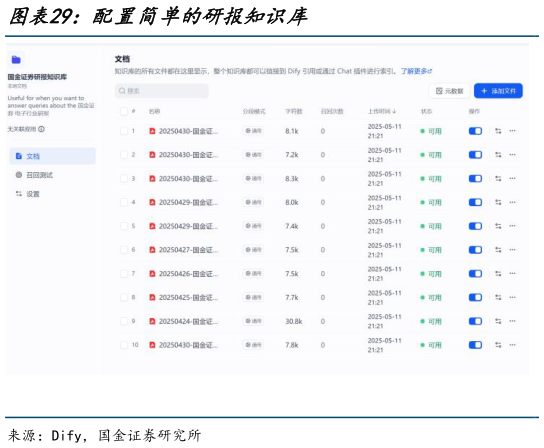Disable the toggle for row 9, 30.8k document
544x448 pixels.
(475, 321)
